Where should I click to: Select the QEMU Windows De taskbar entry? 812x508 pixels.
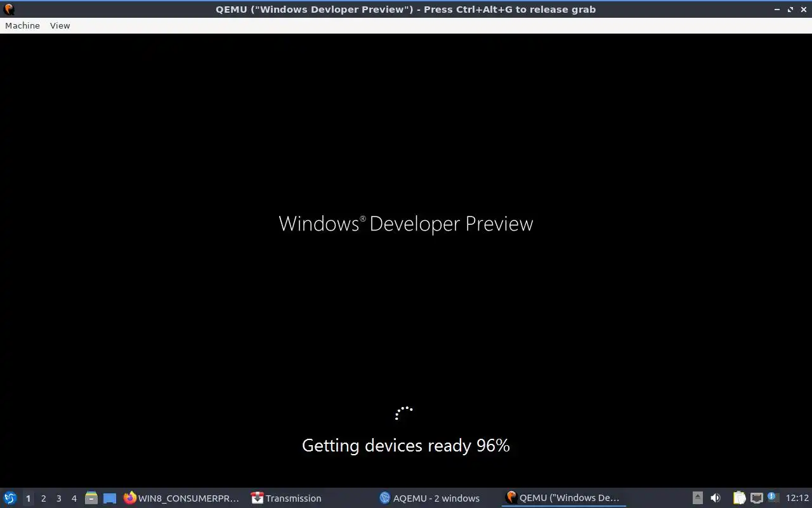[x=563, y=498]
